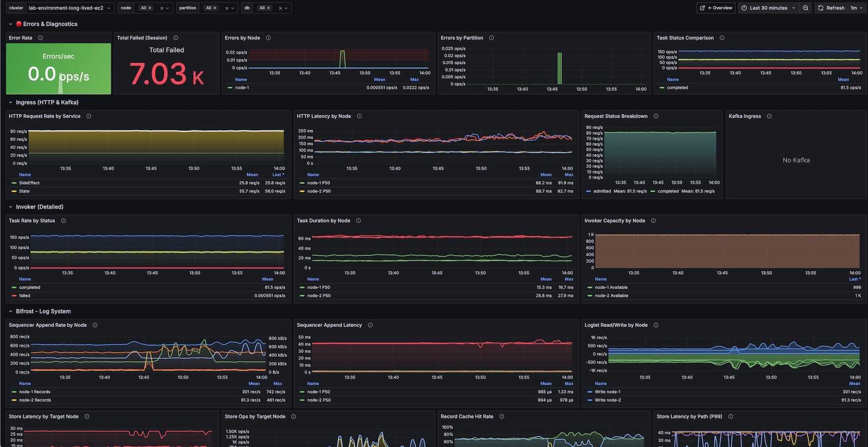The height and width of the screenshot is (447, 868).
Task: Toggle admitted series in Request Status Breakdown
Action: 602,191
